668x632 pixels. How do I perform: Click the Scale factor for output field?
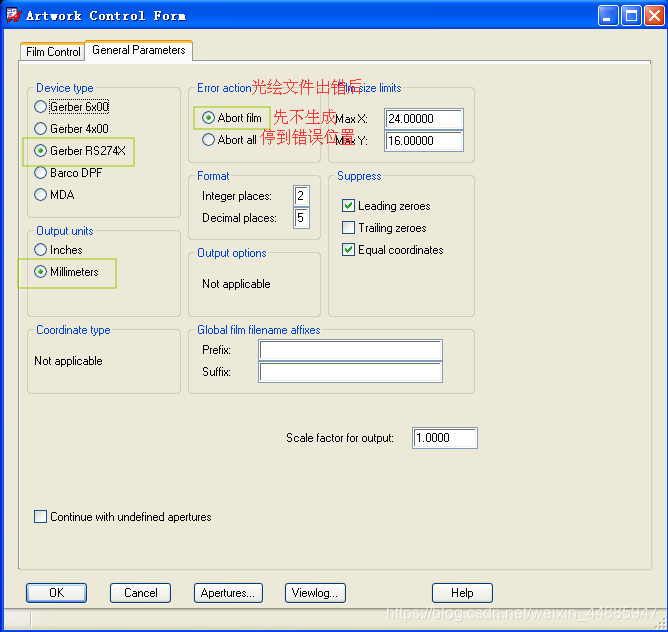(x=444, y=438)
